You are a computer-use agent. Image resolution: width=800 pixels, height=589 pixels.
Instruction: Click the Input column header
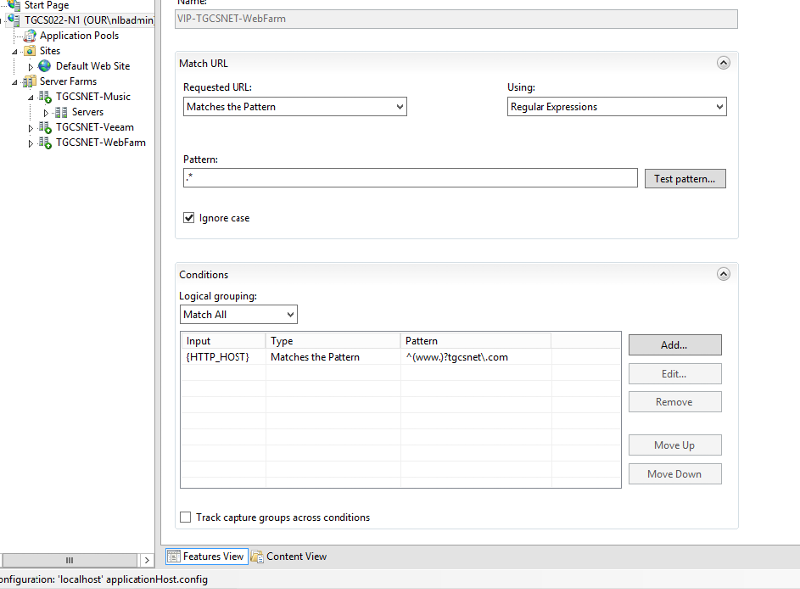223,341
